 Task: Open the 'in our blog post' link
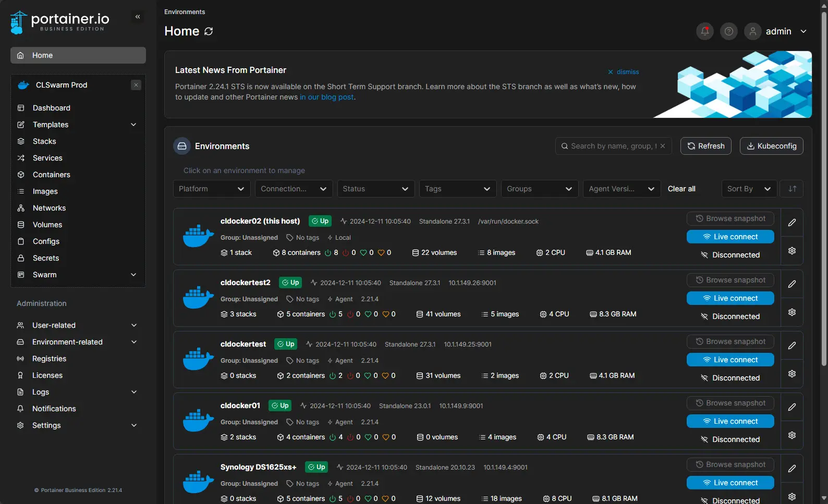pos(326,97)
